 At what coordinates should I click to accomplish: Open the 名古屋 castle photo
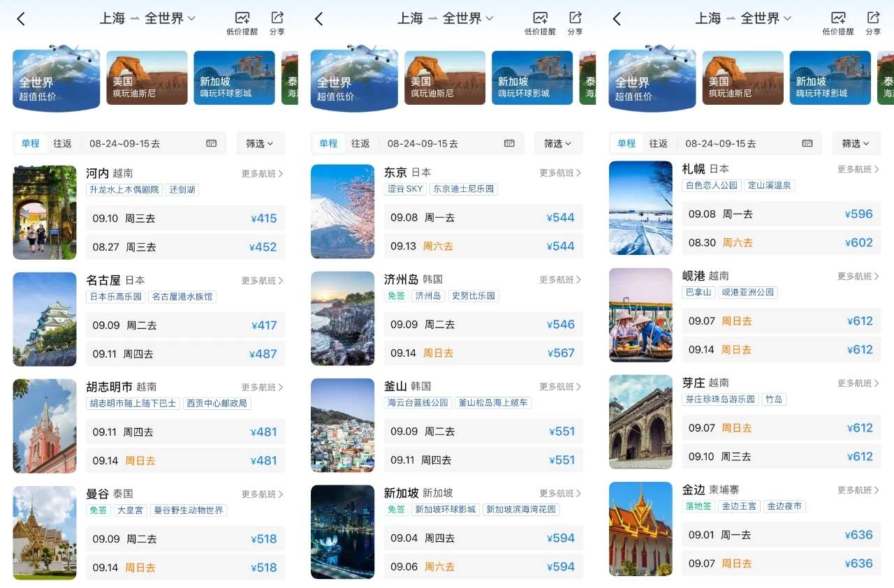(45, 319)
